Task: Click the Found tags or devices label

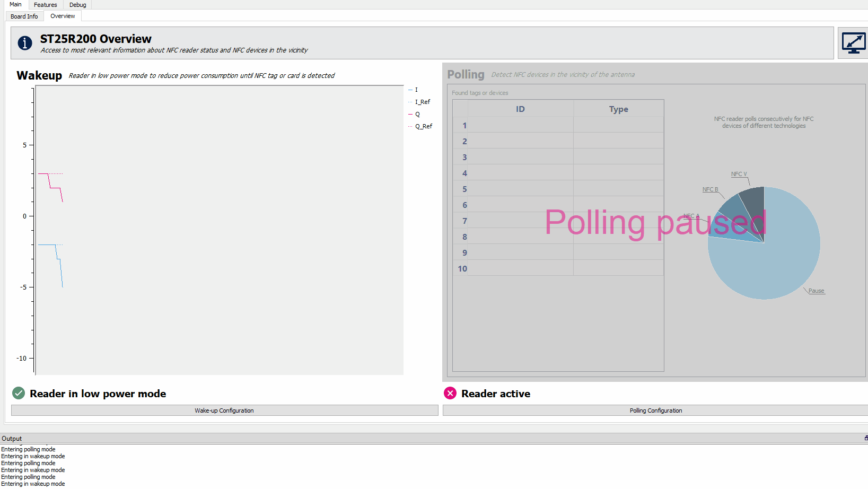Action: [x=480, y=93]
